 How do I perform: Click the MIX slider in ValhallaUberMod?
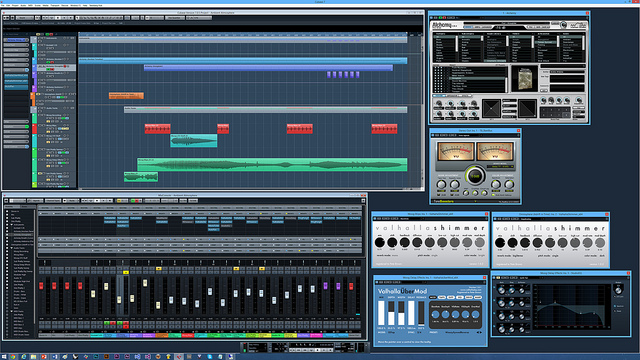coord(381,313)
